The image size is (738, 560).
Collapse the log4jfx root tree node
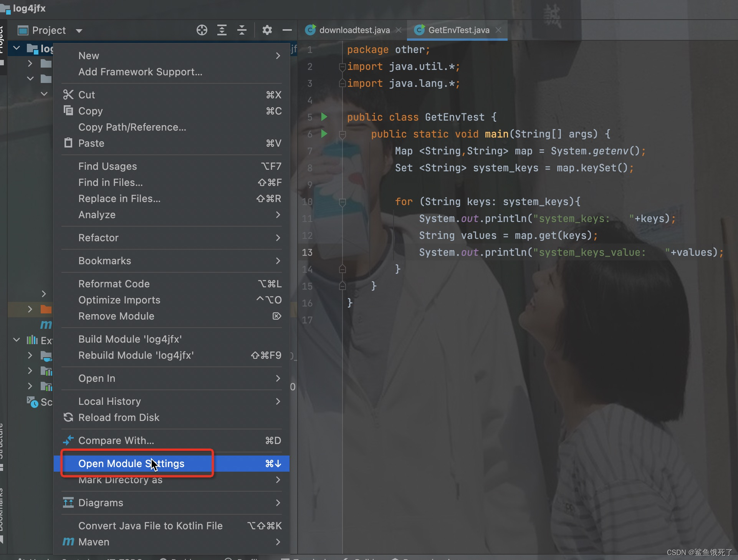(x=17, y=48)
